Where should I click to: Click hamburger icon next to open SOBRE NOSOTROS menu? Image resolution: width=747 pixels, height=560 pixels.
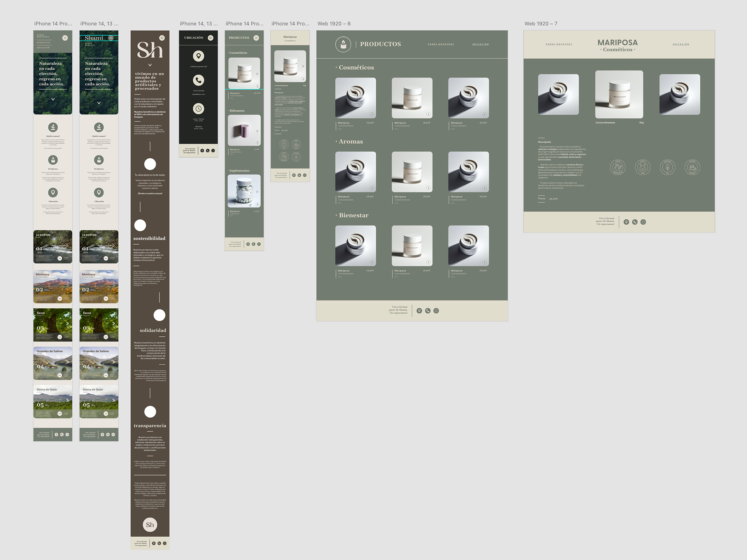click(65, 38)
